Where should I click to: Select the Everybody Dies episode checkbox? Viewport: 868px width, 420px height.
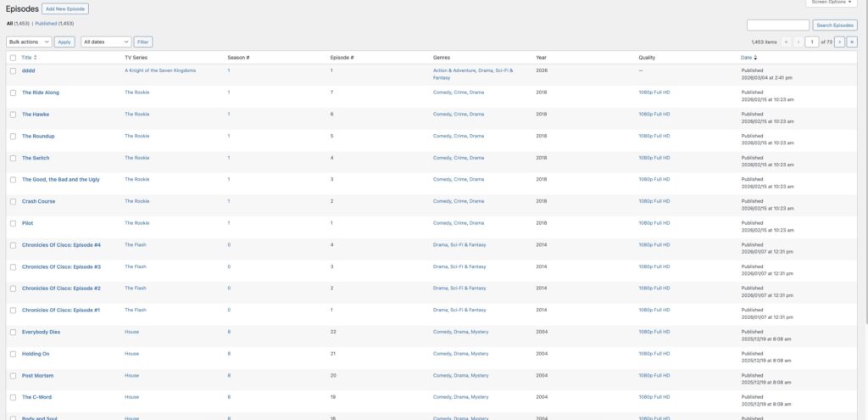[13, 332]
